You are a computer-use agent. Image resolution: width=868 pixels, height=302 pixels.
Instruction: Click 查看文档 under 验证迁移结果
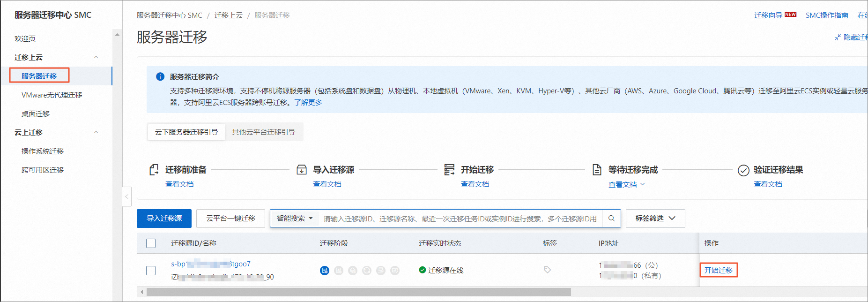(768, 184)
